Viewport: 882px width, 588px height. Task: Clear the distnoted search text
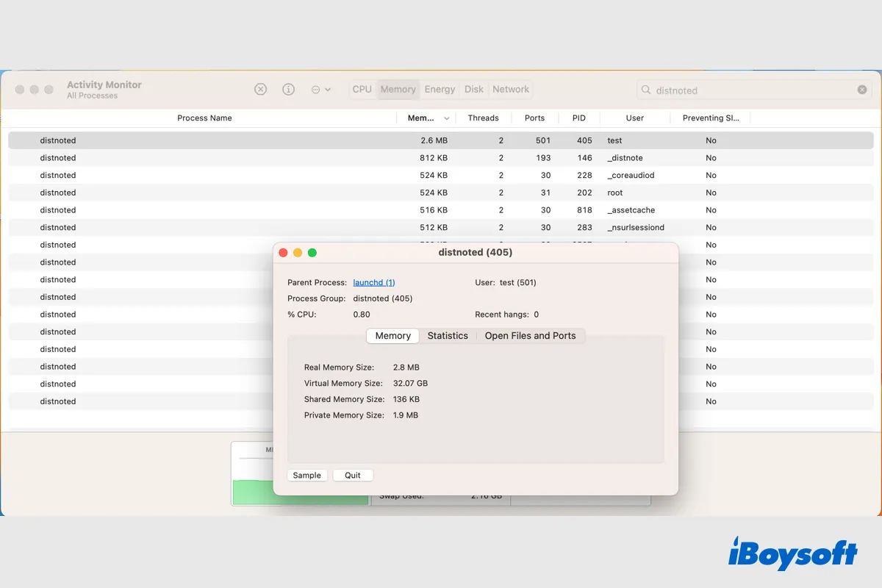click(x=862, y=90)
